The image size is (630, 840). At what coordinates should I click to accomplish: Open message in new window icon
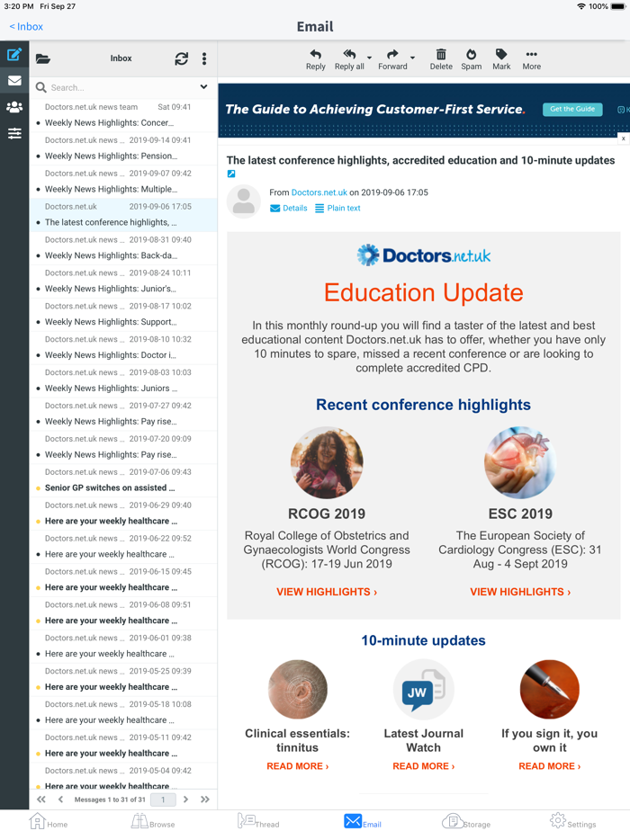pos(231,174)
